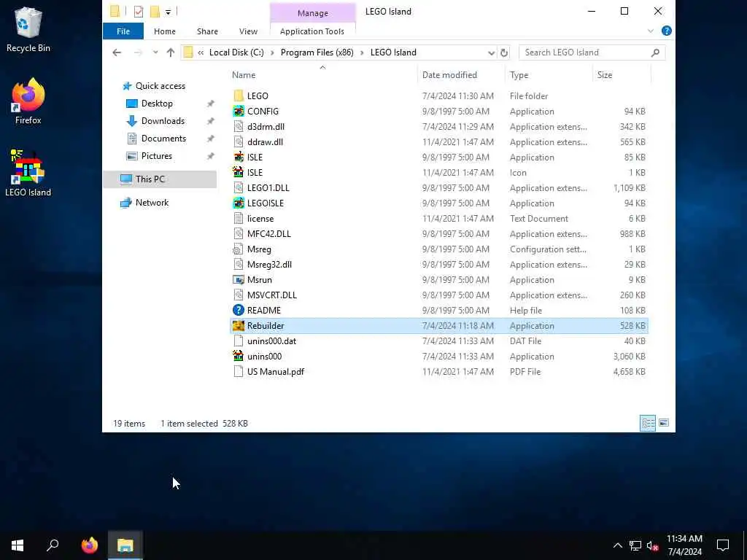
Task: Open the Application Tools tab
Action: 312,31
